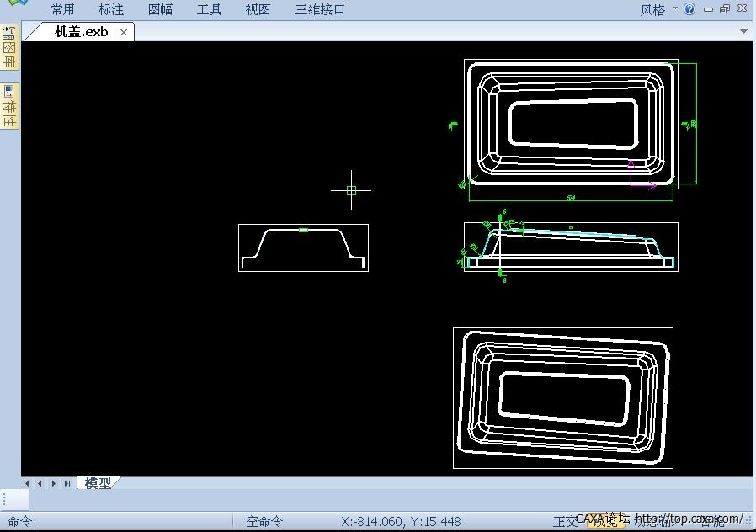Open the 图幅 ribbon tab
Viewport: 756px width, 532px height.
(x=160, y=10)
